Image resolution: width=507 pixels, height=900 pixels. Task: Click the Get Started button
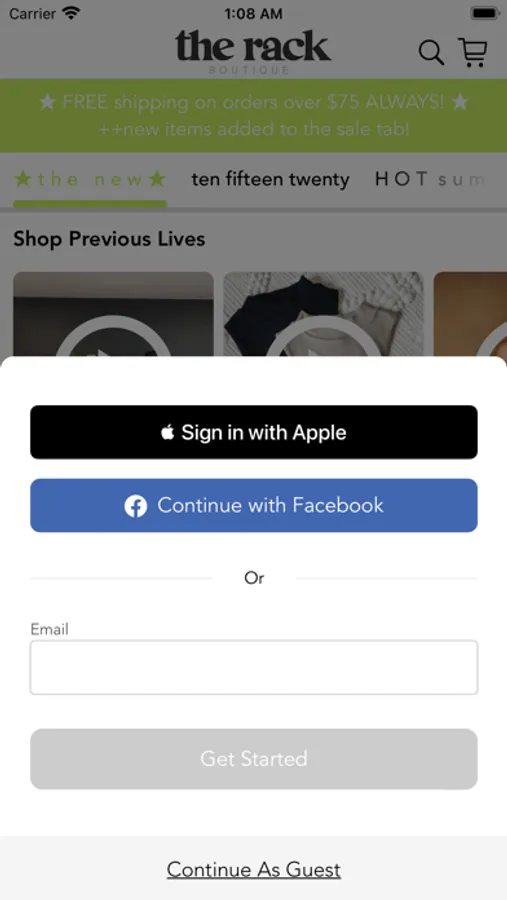point(254,759)
